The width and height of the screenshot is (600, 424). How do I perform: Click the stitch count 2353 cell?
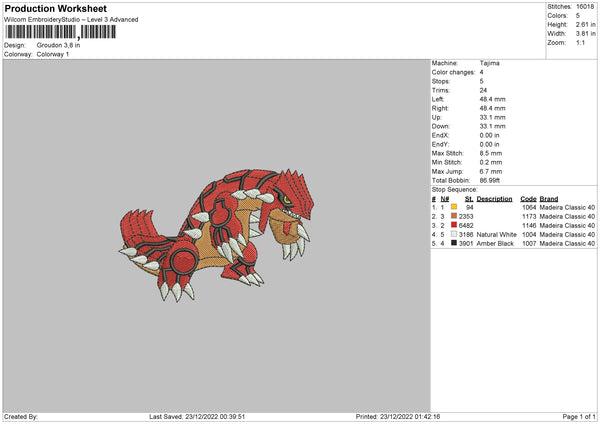pyautogui.click(x=466, y=216)
